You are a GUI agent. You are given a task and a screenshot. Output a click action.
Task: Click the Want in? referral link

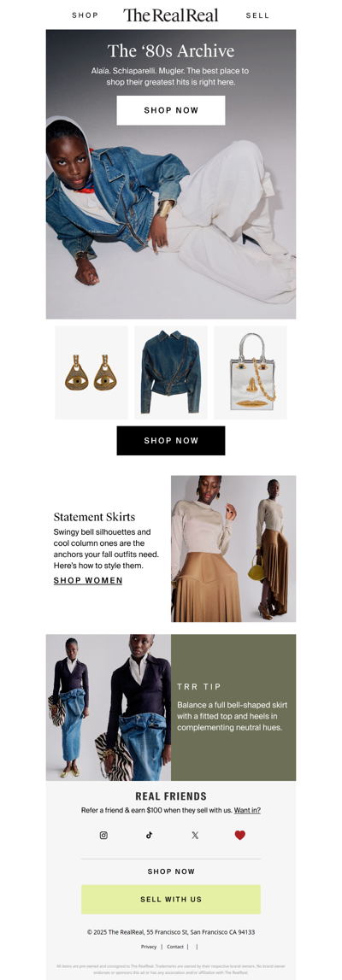point(248,810)
